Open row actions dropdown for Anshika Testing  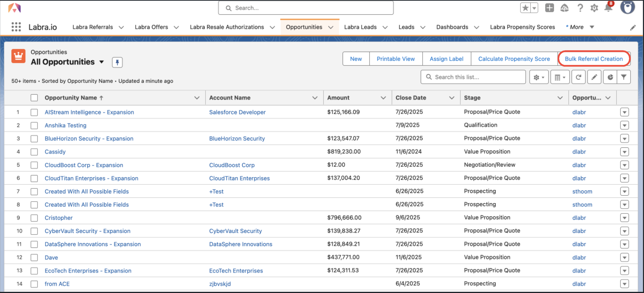pos(624,125)
